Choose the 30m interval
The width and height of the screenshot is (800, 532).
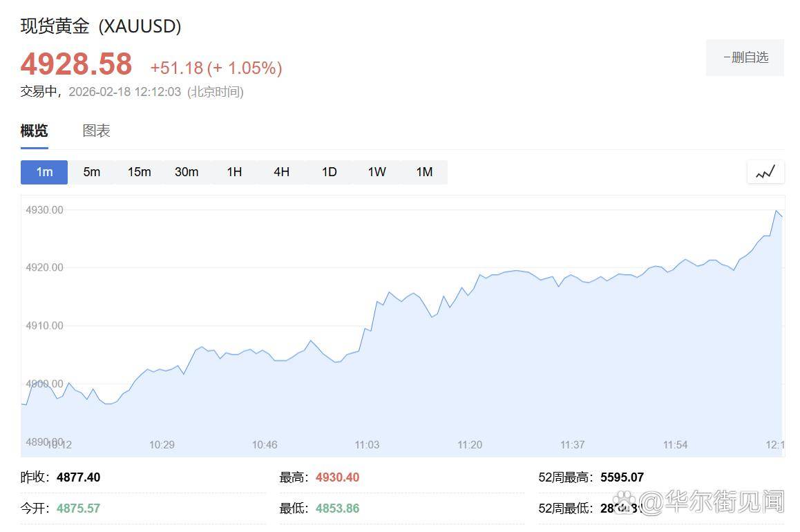pyautogui.click(x=187, y=172)
